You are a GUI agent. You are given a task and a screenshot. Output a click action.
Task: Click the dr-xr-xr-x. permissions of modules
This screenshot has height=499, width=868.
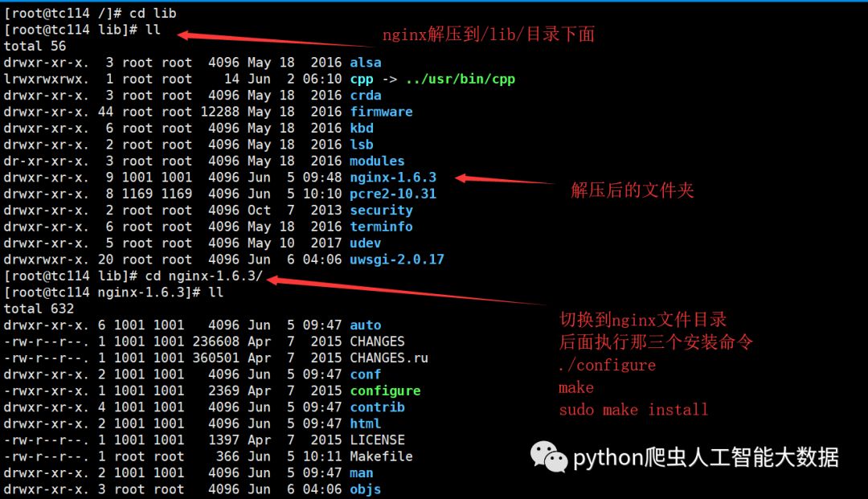(x=46, y=161)
